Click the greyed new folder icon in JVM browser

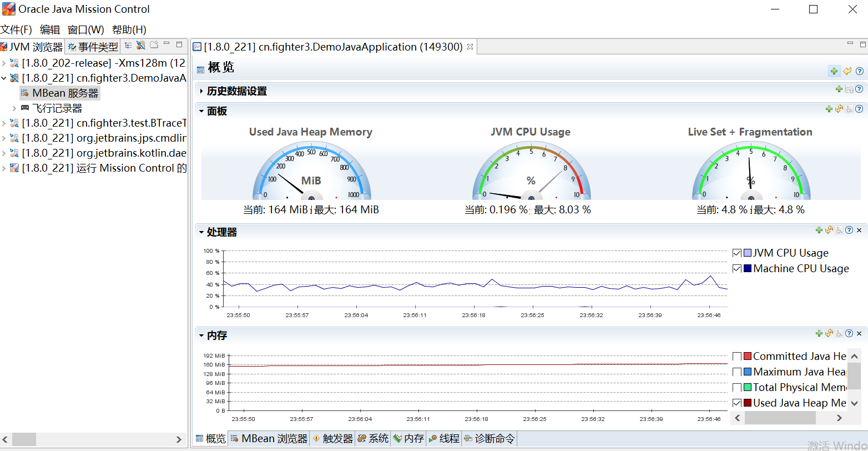[154, 45]
